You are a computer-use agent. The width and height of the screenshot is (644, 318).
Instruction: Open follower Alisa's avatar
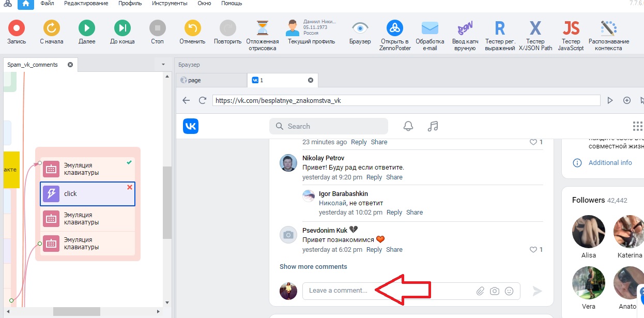(x=589, y=231)
